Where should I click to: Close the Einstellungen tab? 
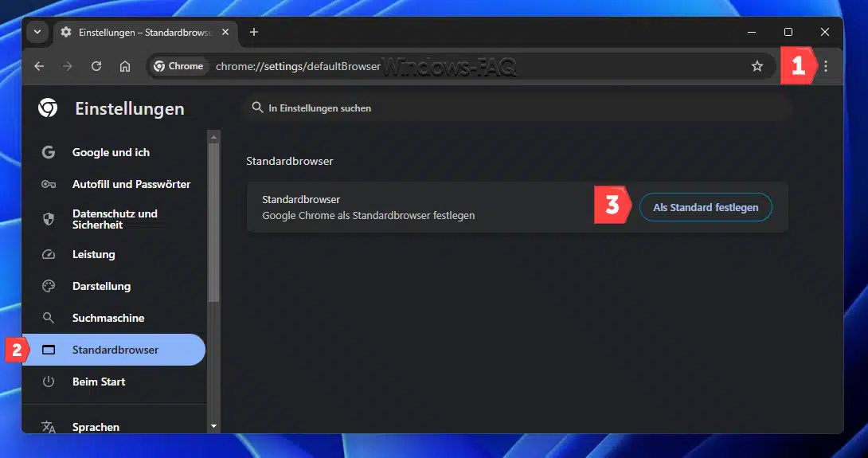click(x=224, y=32)
